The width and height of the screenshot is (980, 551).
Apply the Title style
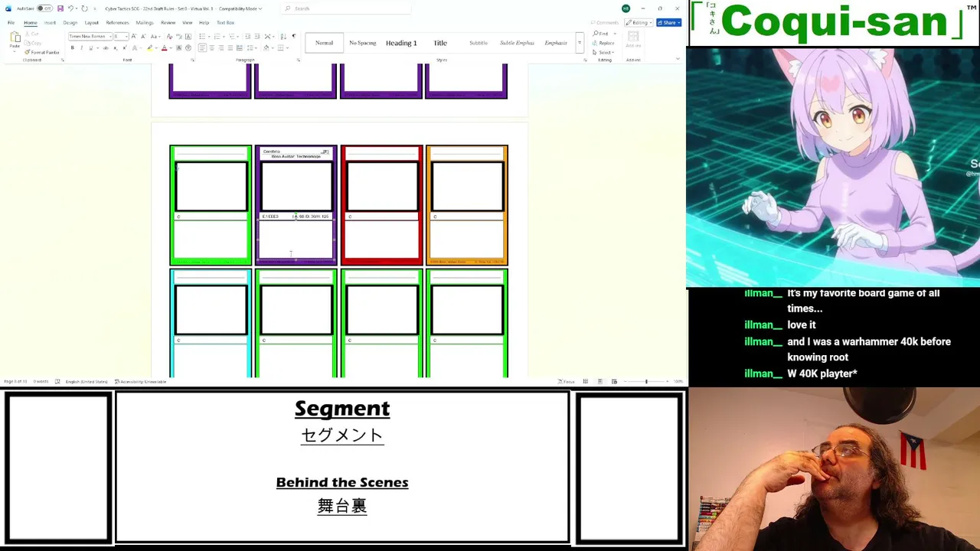point(440,43)
